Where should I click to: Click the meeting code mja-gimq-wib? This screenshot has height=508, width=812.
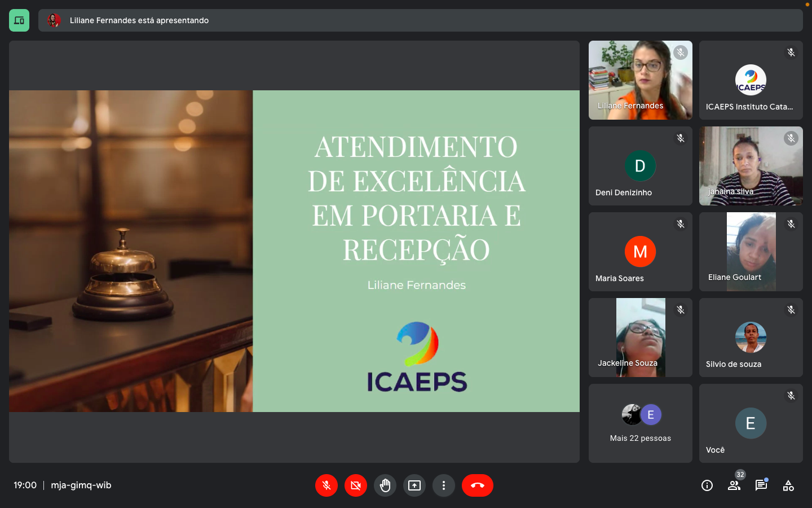click(x=81, y=485)
